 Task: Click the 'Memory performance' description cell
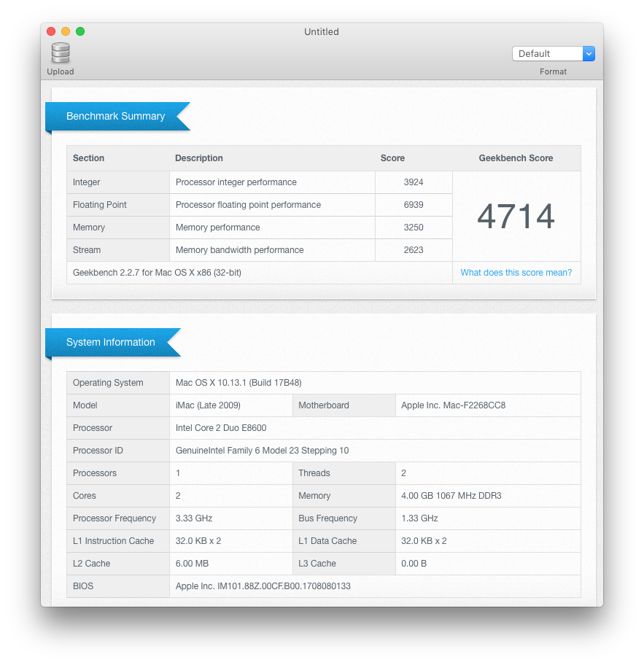tap(272, 227)
